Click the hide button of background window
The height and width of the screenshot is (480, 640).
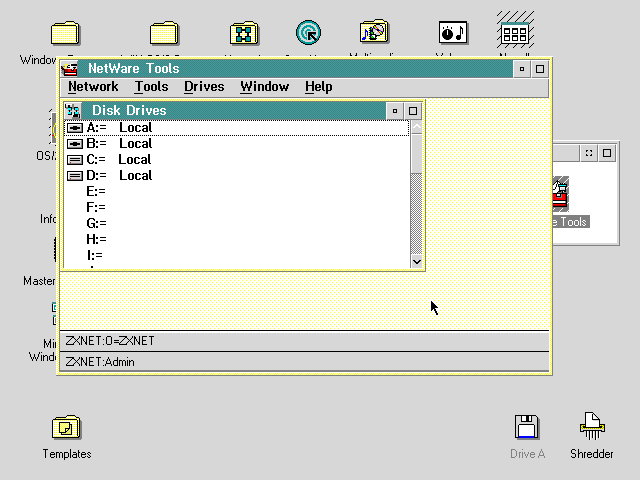pos(589,153)
